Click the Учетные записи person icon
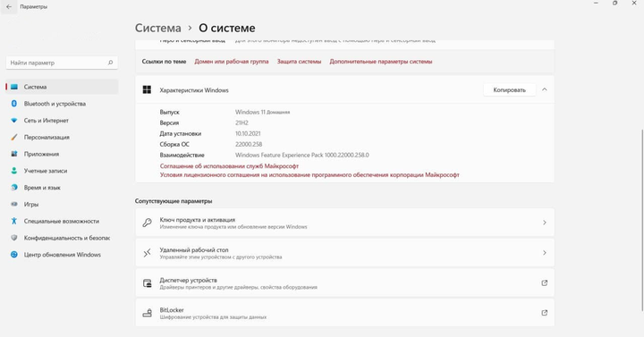Image resolution: width=644 pixels, height=337 pixels. [x=14, y=171]
